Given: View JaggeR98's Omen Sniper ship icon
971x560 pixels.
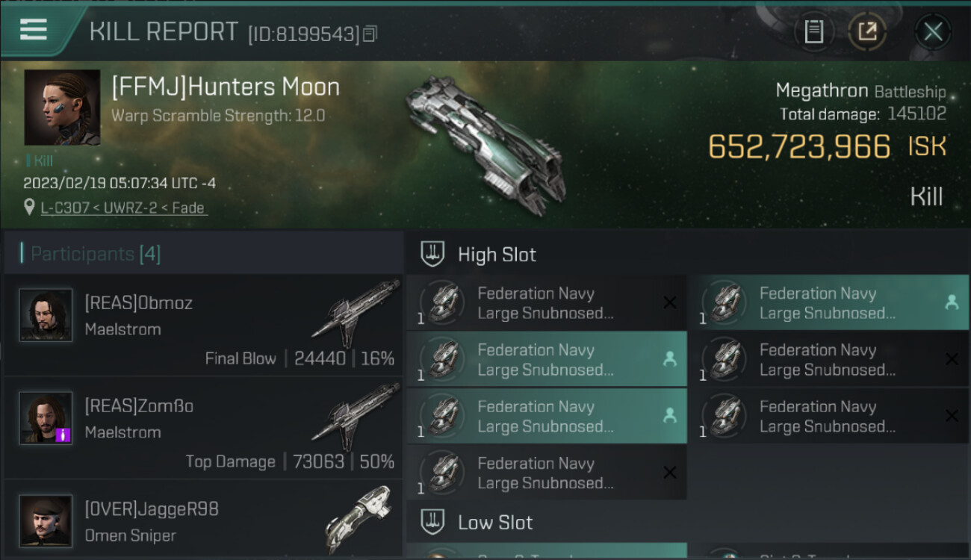Looking at the screenshot, I should 357,518.
